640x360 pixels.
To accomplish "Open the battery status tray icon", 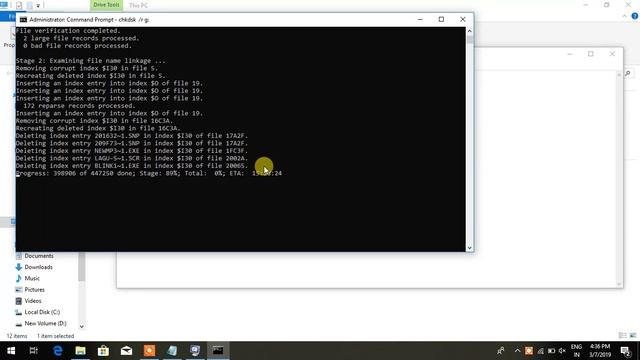I will pos(551,351).
